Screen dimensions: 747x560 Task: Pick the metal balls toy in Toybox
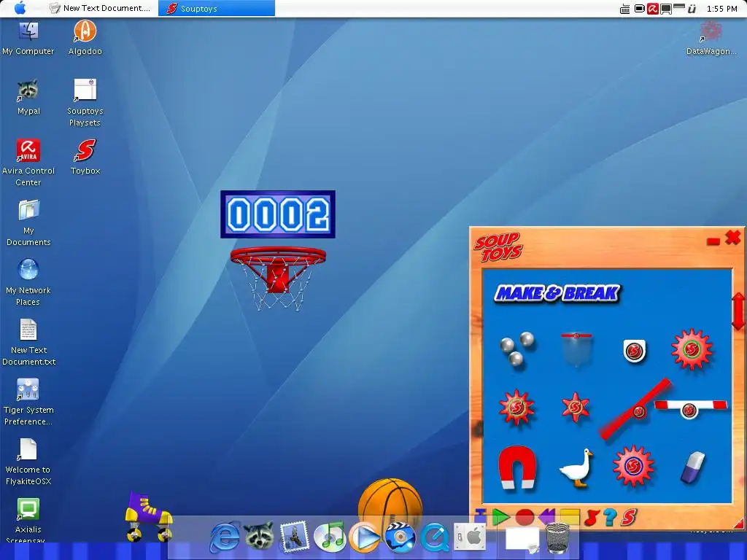[517, 349]
